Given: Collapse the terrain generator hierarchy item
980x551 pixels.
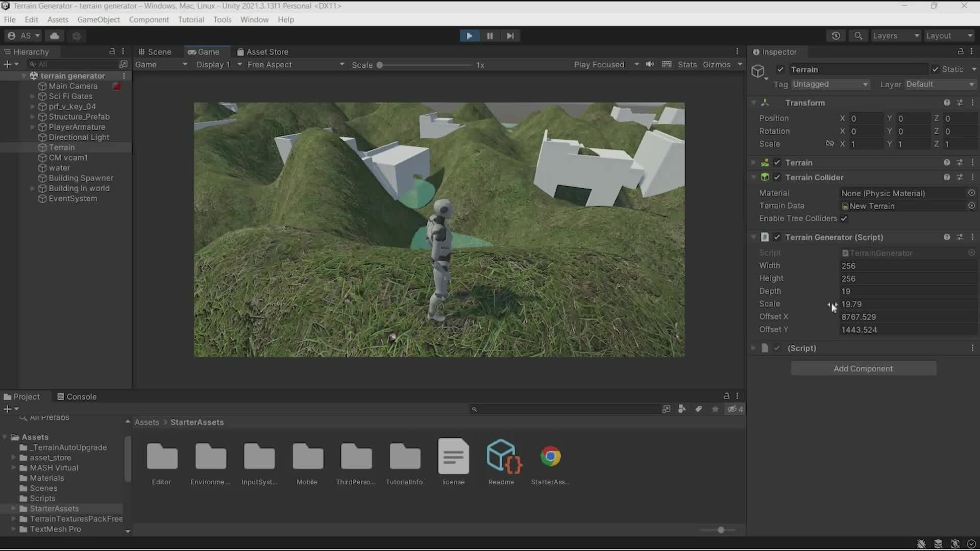Looking at the screenshot, I should [x=24, y=76].
